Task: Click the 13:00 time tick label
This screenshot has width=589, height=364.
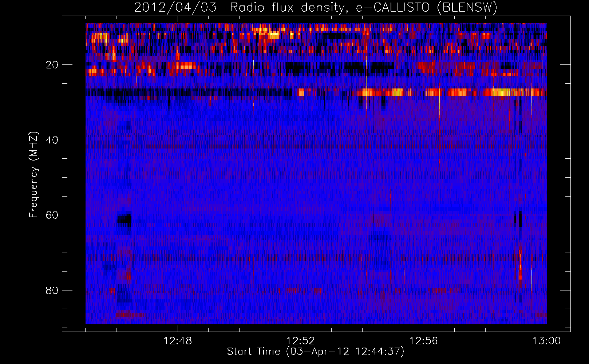Action: pyautogui.click(x=547, y=341)
